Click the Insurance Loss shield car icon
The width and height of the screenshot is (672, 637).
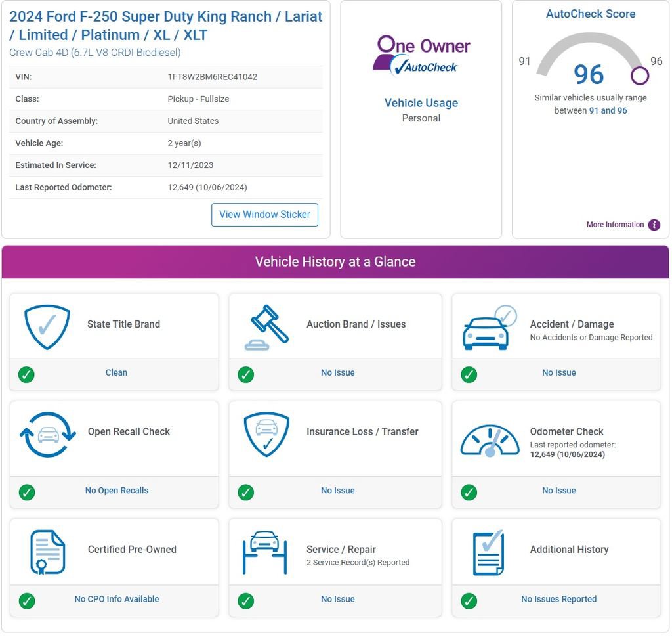click(x=266, y=435)
